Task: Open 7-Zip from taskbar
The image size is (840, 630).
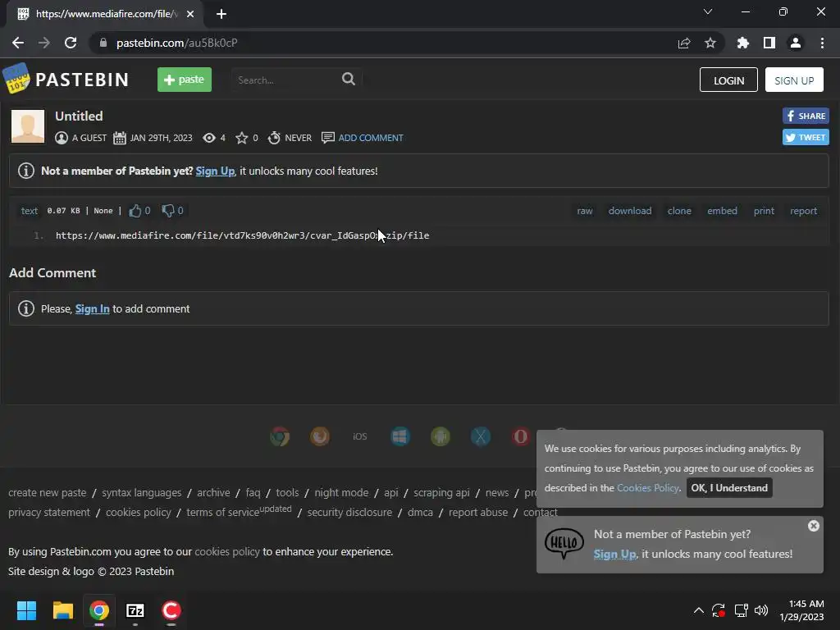Action: click(135, 610)
